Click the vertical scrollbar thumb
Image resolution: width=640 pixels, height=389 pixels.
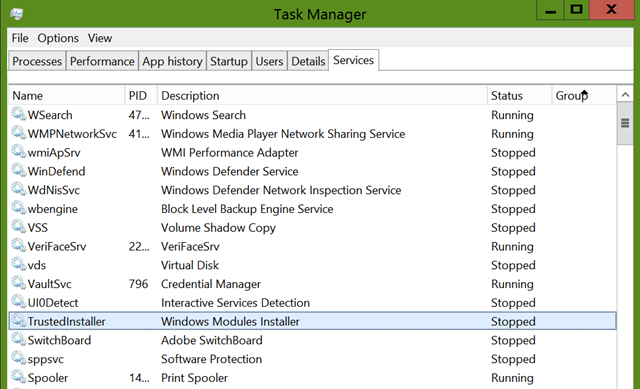(625, 123)
